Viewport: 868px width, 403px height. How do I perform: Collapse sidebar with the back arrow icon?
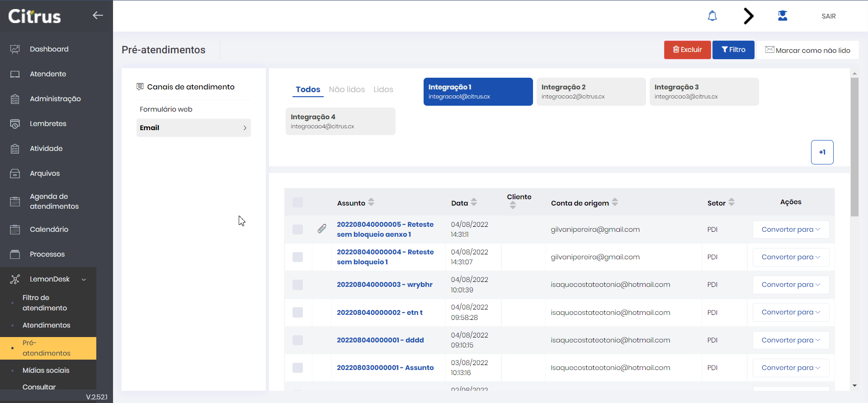(x=98, y=15)
